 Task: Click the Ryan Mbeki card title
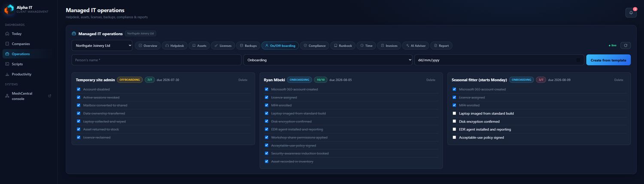[274, 80]
